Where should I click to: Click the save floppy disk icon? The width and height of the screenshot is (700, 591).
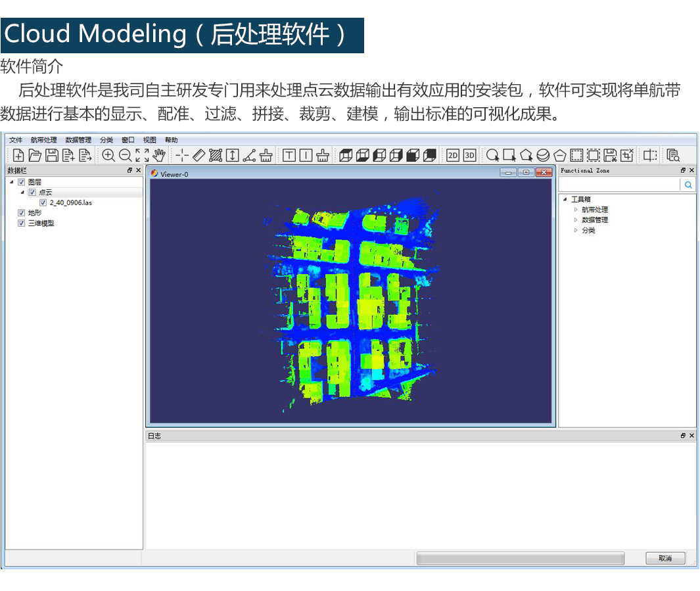pos(51,155)
